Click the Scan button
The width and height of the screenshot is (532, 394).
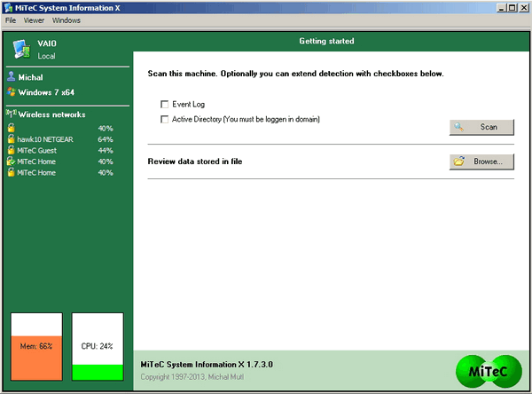coord(481,127)
